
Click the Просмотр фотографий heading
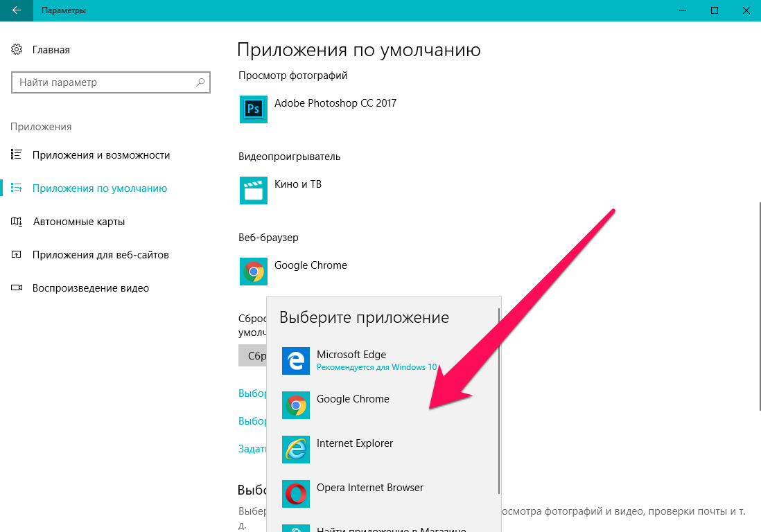tap(292, 76)
